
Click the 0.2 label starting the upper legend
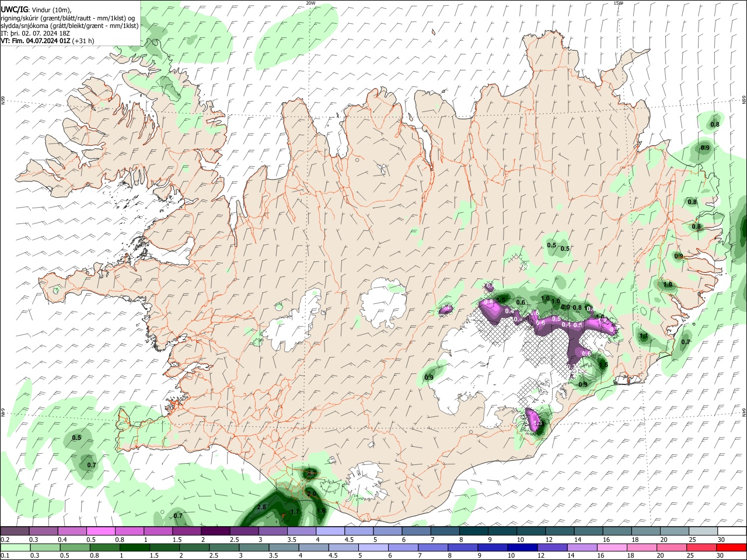[5, 540]
